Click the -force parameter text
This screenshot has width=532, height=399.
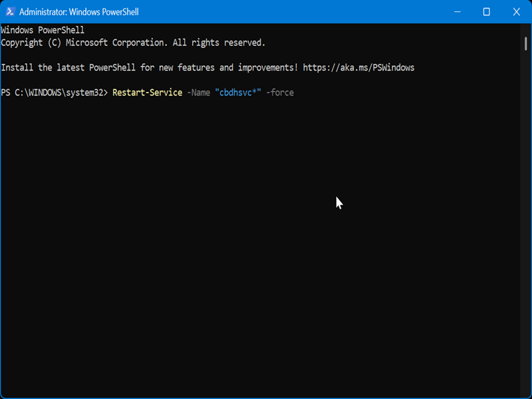(x=280, y=92)
